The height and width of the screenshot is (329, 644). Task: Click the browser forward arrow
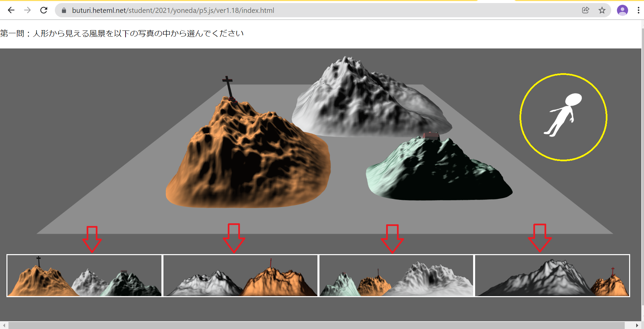point(27,10)
